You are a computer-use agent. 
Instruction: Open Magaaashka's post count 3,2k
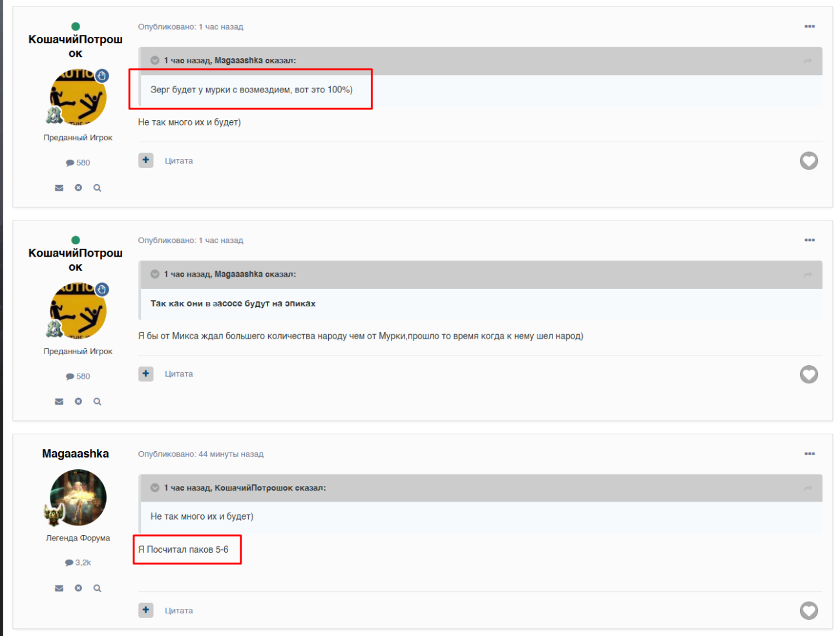pyautogui.click(x=78, y=563)
